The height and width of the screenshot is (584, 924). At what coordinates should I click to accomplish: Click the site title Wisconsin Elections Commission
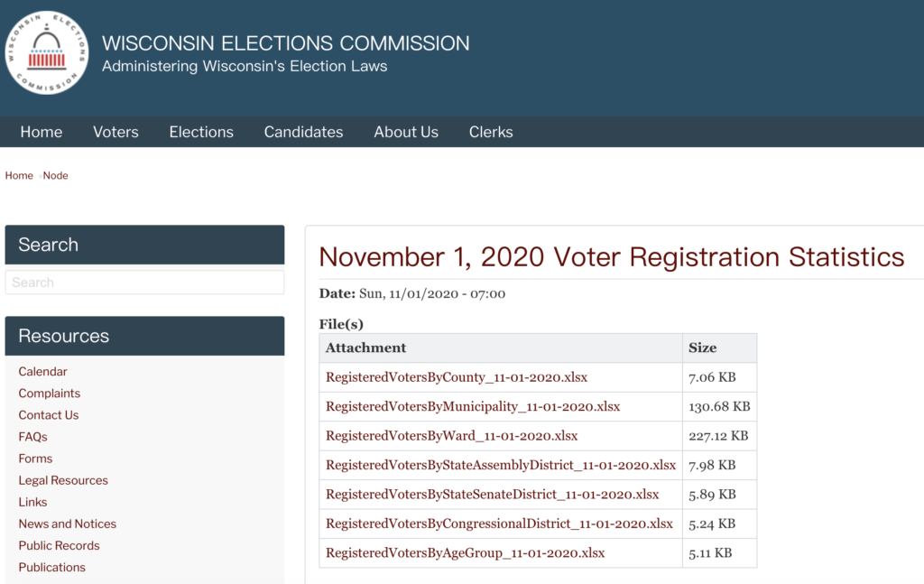coord(285,43)
